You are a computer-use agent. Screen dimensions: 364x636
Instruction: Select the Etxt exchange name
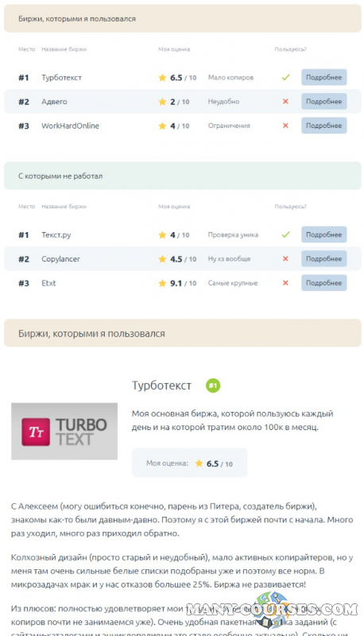point(48,283)
